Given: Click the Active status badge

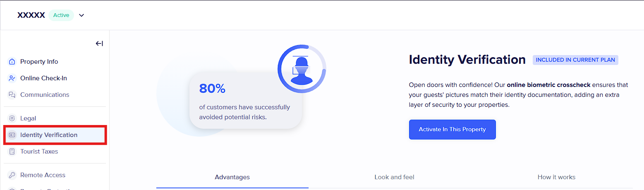Looking at the screenshot, I should 61,15.
